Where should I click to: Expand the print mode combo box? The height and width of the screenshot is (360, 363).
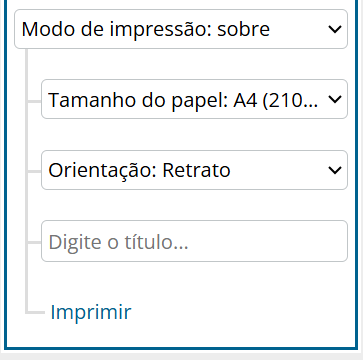click(181, 29)
